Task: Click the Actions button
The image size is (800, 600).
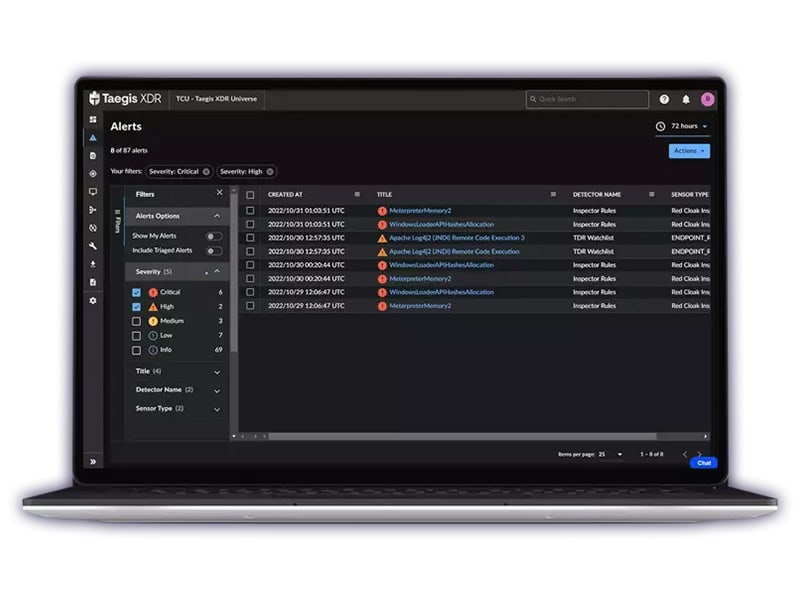Action: coord(689,151)
